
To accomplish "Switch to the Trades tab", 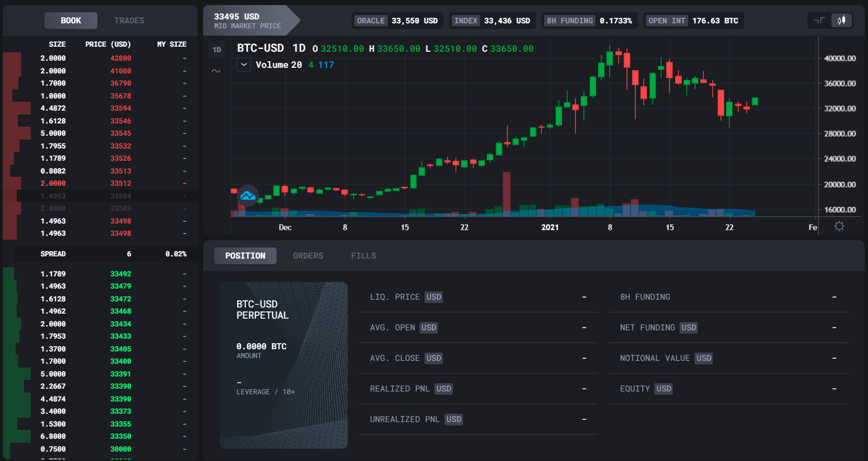I will click(129, 21).
